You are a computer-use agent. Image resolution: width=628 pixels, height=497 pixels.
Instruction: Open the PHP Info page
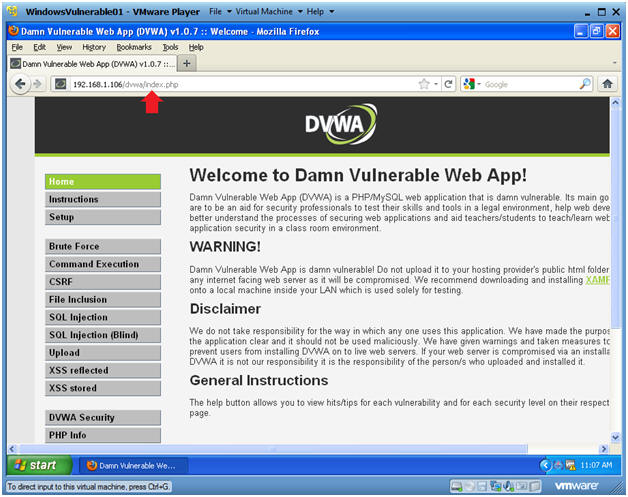(103, 435)
